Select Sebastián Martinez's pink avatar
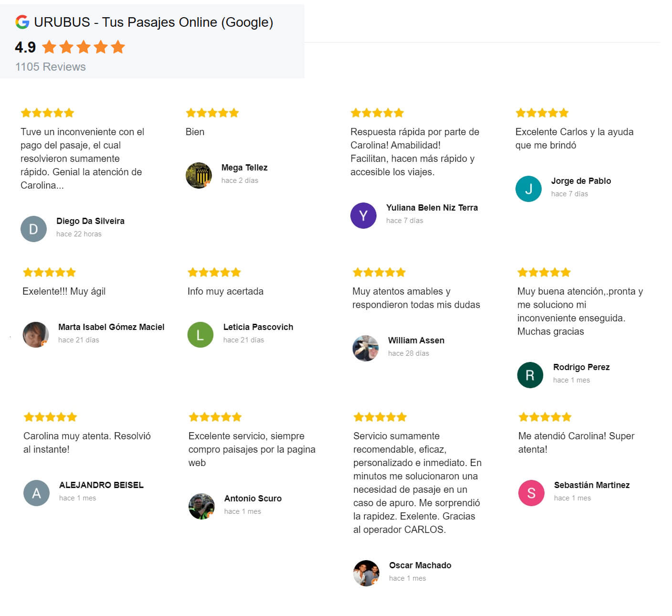 pyautogui.click(x=531, y=493)
